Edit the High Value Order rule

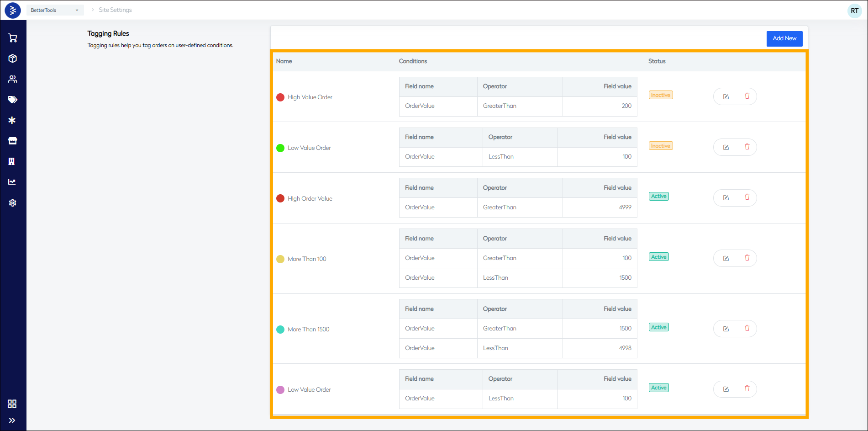(726, 96)
